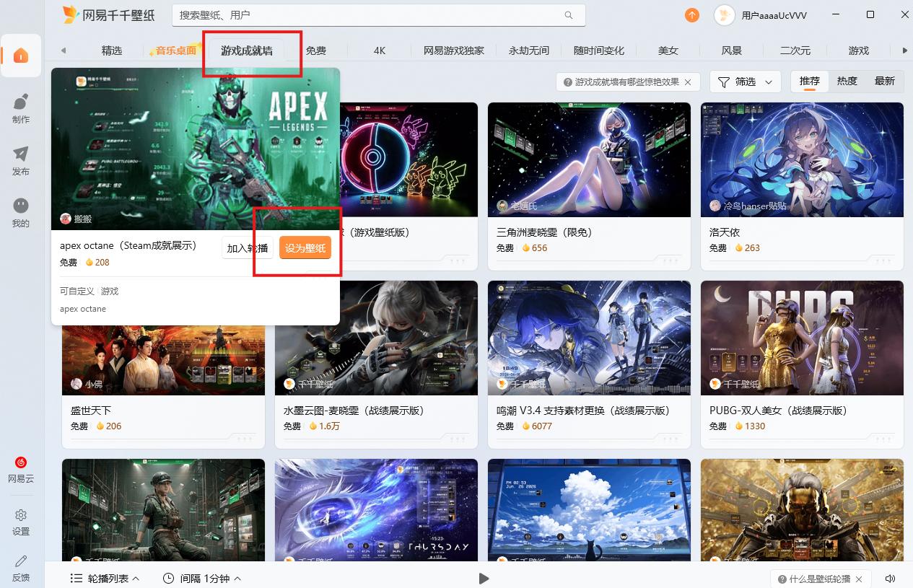Open 设置 in the sidebar

[21, 522]
